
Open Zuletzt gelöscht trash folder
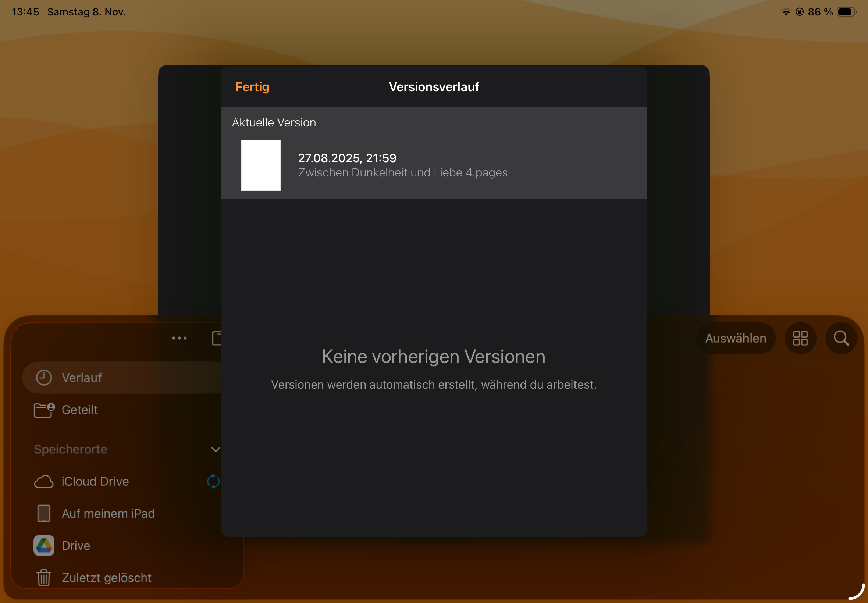click(x=106, y=578)
